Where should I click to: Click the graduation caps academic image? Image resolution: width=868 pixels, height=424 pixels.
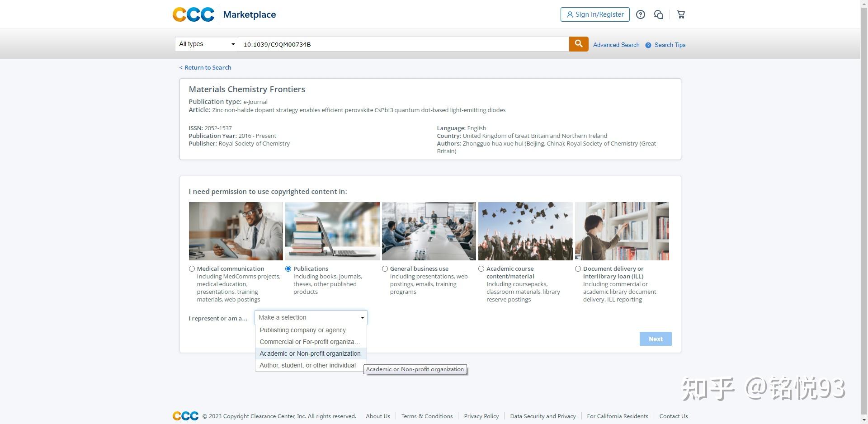pos(525,231)
